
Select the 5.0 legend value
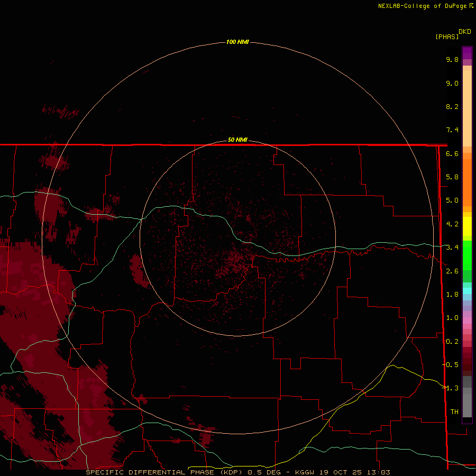pos(452,200)
